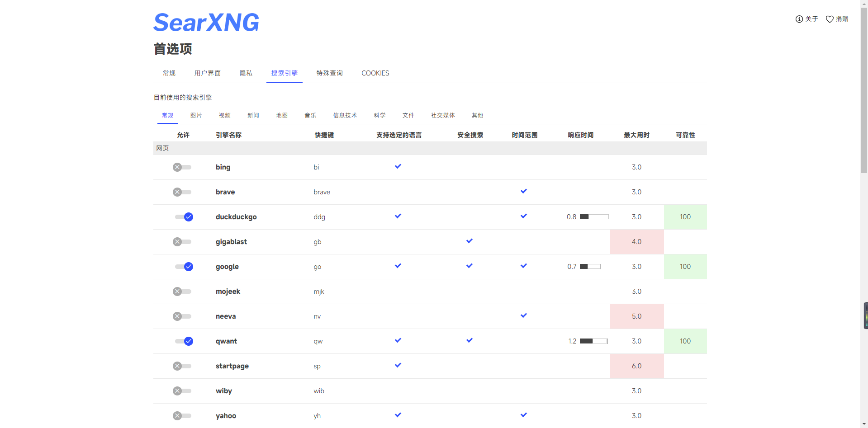This screenshot has height=428, width=868.
Task: Click the qwant engine name
Action: point(226,341)
